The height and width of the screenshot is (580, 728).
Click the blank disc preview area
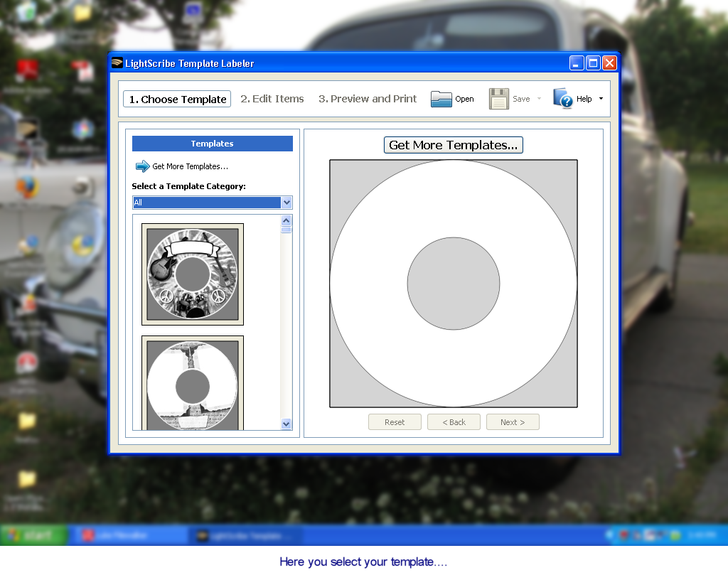(454, 284)
